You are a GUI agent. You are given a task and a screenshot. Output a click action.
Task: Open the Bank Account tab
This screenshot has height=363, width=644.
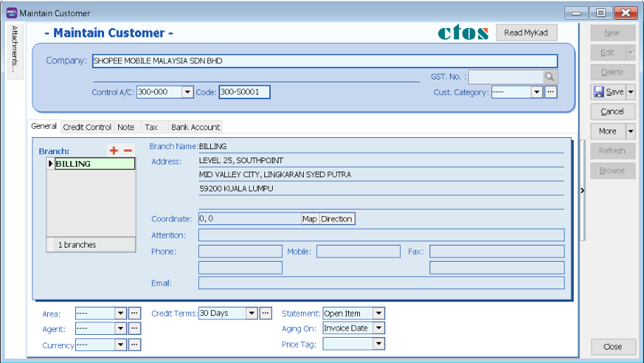point(195,127)
